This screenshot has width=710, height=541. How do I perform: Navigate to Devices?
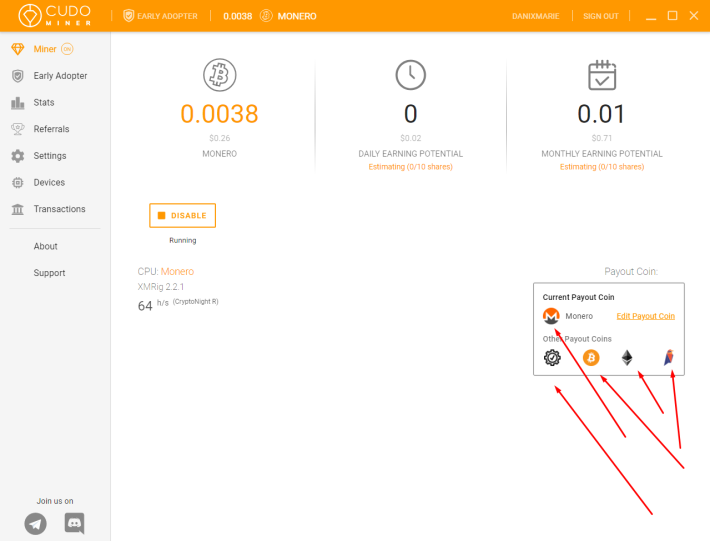[x=49, y=182]
